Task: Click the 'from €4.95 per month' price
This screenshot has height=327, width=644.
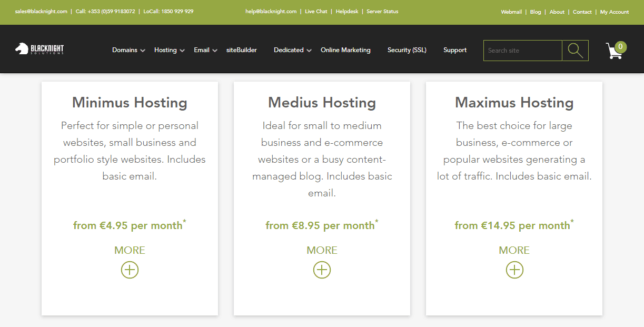Action: (130, 225)
